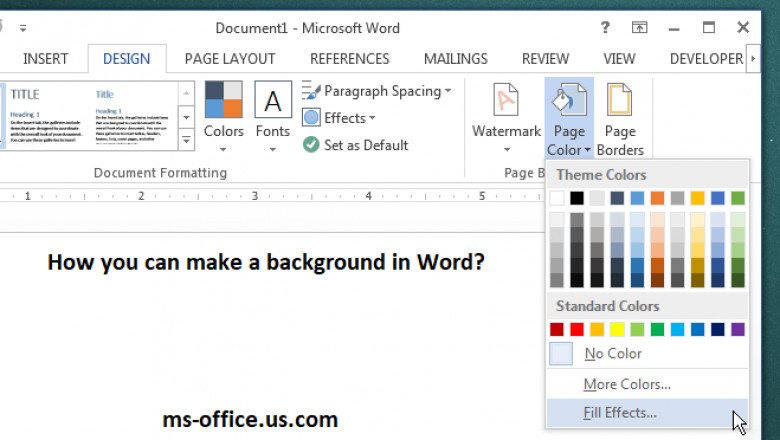Select the TITLE style set thumbnail

[45, 116]
